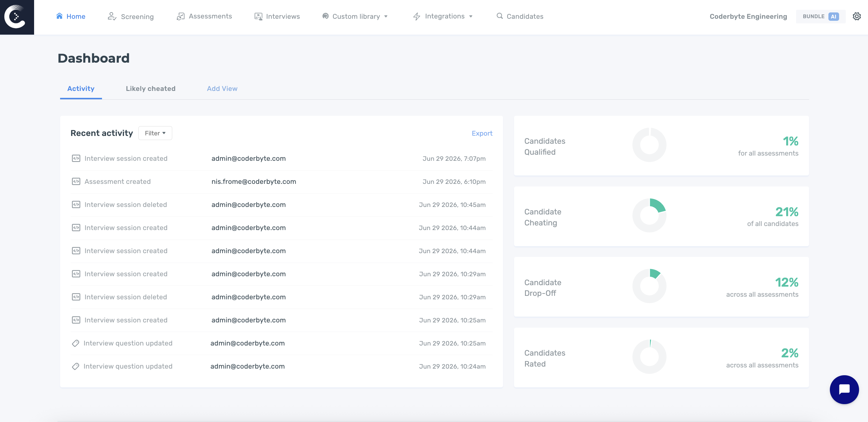Click the Integrations lightning bolt icon

point(416,16)
